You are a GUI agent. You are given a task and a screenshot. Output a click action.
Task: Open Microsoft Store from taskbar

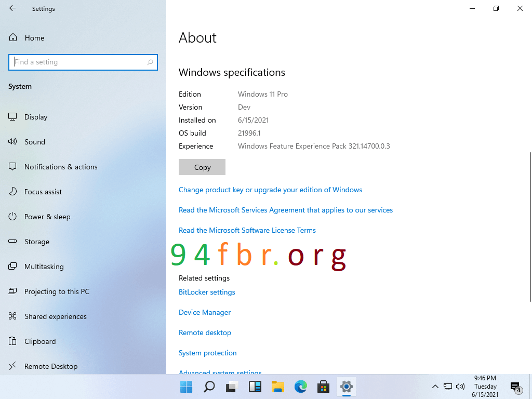[x=323, y=387]
